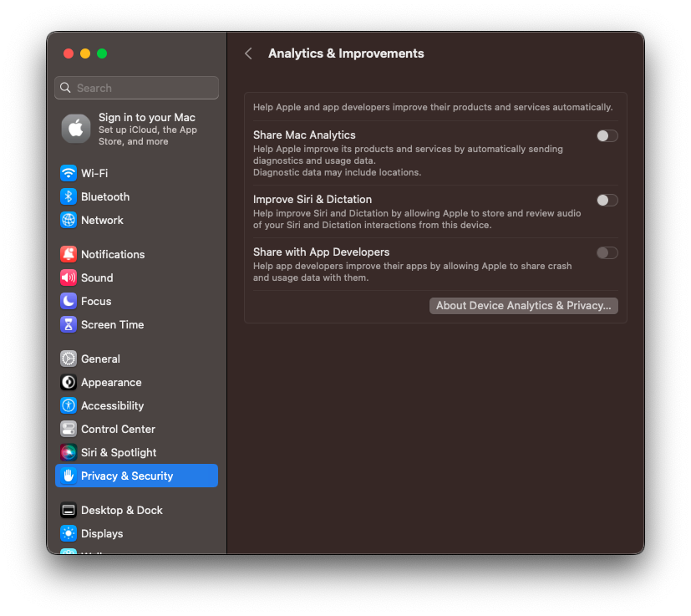The height and width of the screenshot is (616, 691).
Task: Click the Appearance icon
Action: point(69,382)
